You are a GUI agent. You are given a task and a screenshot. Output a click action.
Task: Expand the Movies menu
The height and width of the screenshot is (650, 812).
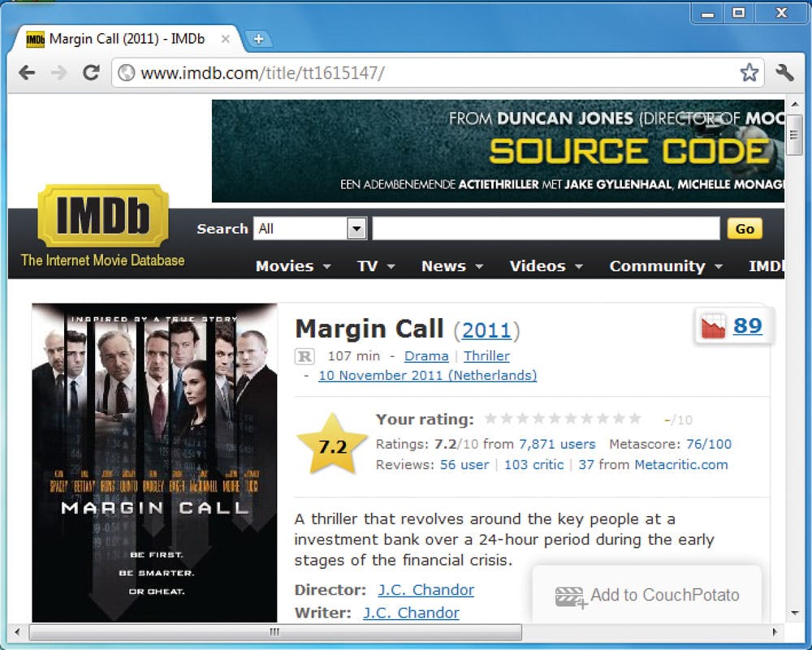293,266
